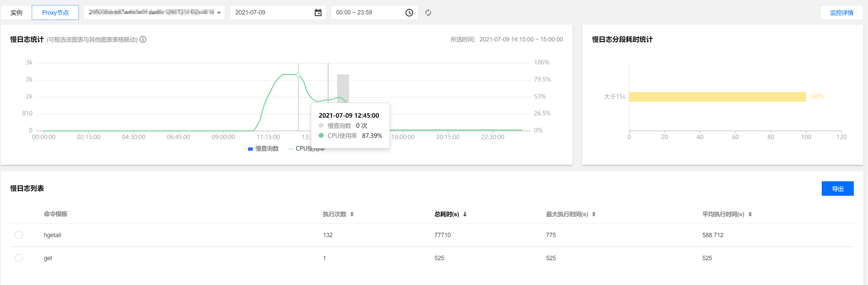
Task: Click the refresh icon
Action: (x=428, y=13)
